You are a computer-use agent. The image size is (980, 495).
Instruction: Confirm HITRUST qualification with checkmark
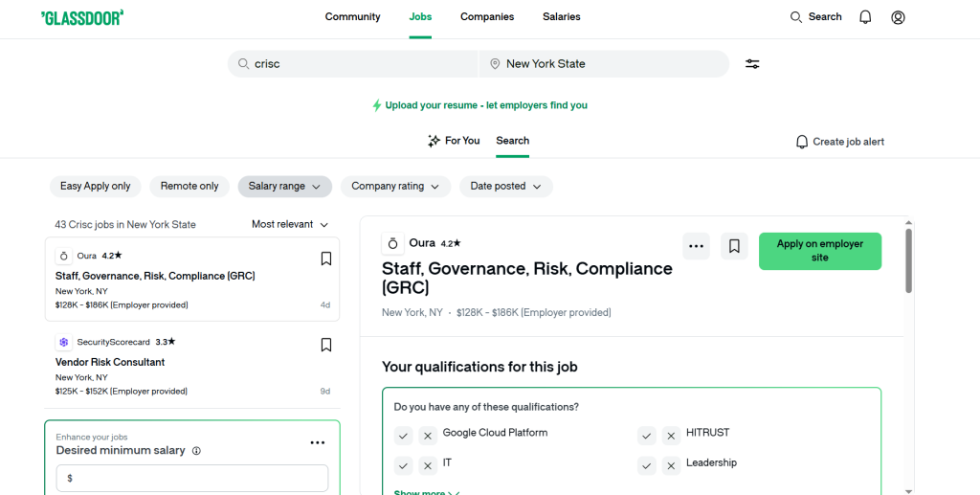[x=646, y=436]
